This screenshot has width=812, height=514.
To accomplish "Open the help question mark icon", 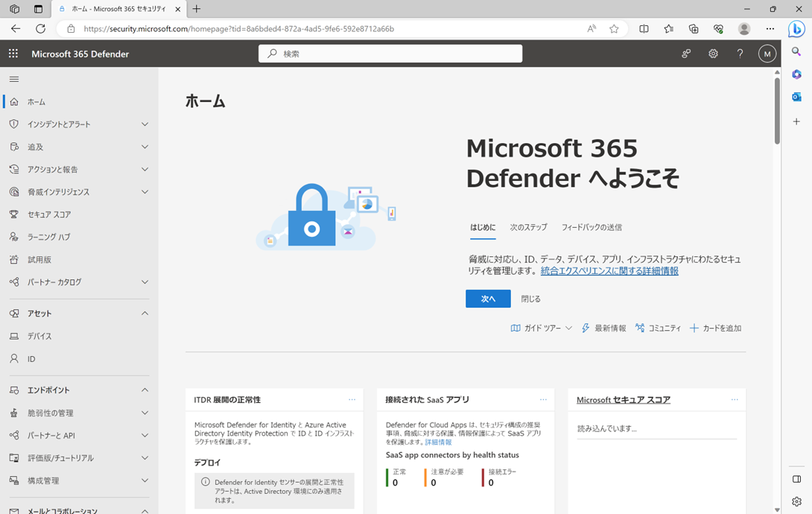I will (x=740, y=54).
